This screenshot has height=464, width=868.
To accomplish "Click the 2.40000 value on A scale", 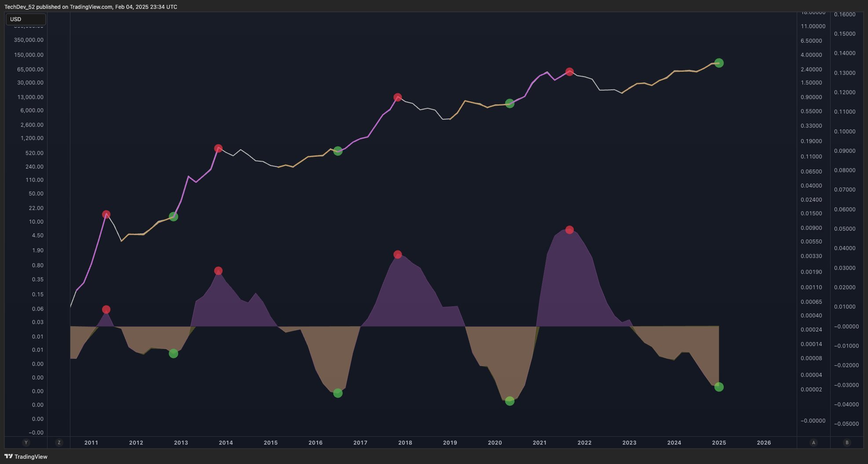I will 811,70.
